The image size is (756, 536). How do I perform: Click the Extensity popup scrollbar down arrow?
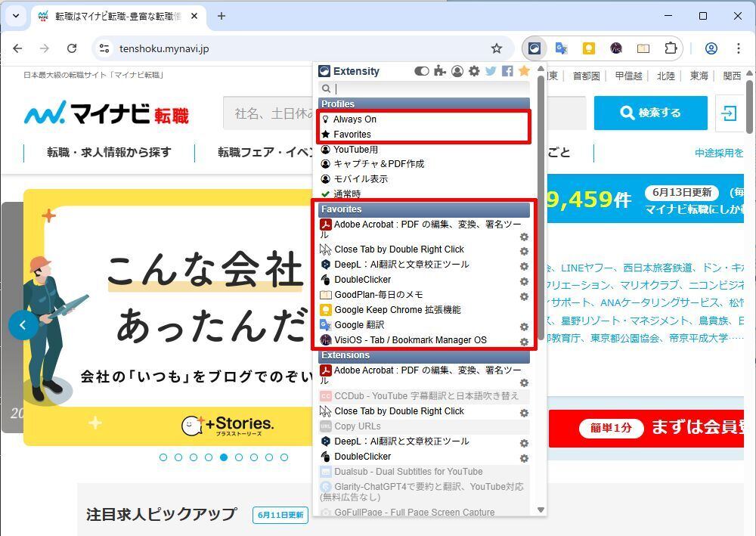coord(541,510)
